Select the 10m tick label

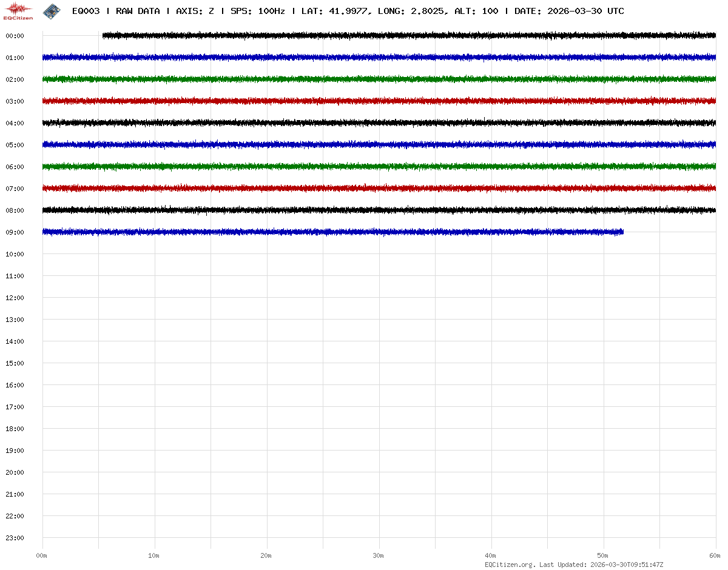click(154, 555)
